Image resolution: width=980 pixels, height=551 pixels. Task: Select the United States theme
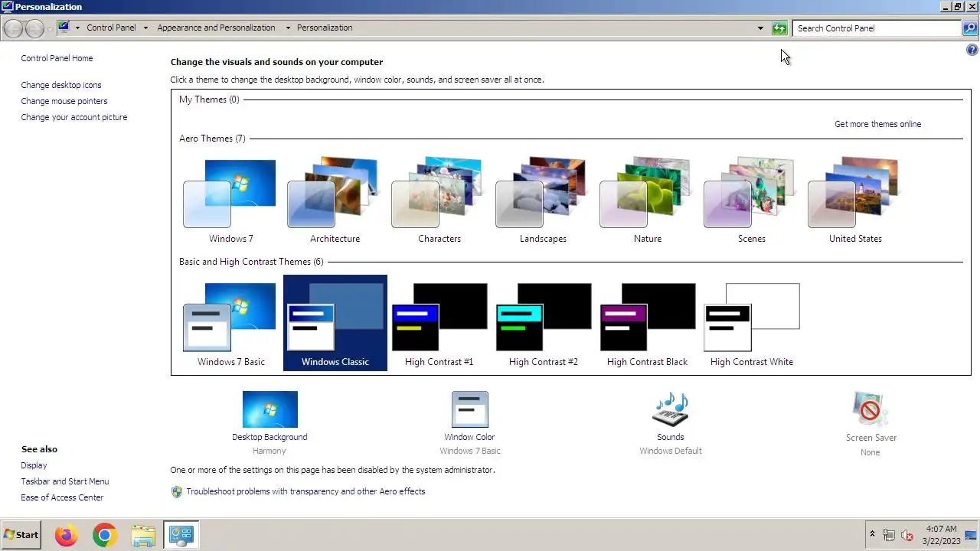(x=855, y=201)
